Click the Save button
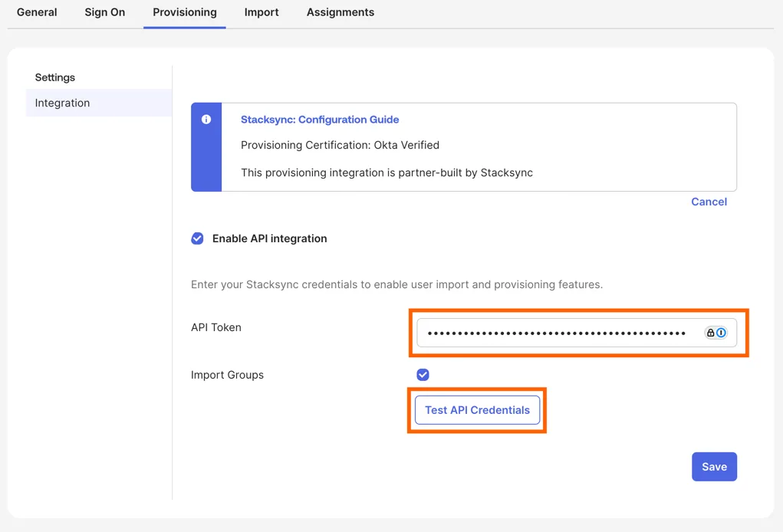The height and width of the screenshot is (532, 783). (714, 467)
